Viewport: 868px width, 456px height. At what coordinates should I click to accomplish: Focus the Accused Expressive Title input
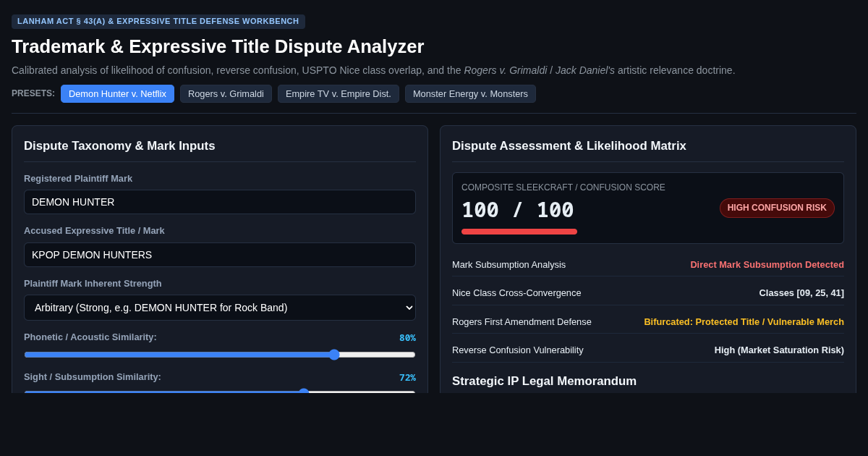(x=220, y=255)
